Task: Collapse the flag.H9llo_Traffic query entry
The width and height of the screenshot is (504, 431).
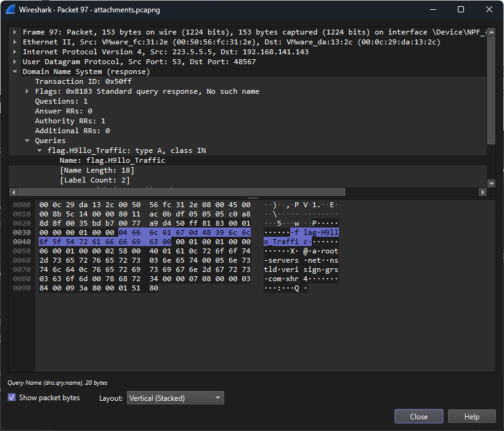Action: 39,150
